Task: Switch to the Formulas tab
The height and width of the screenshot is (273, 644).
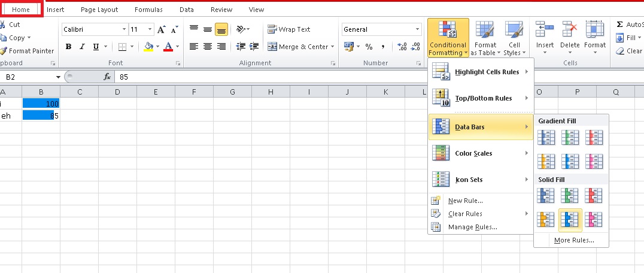Action: pos(148,10)
